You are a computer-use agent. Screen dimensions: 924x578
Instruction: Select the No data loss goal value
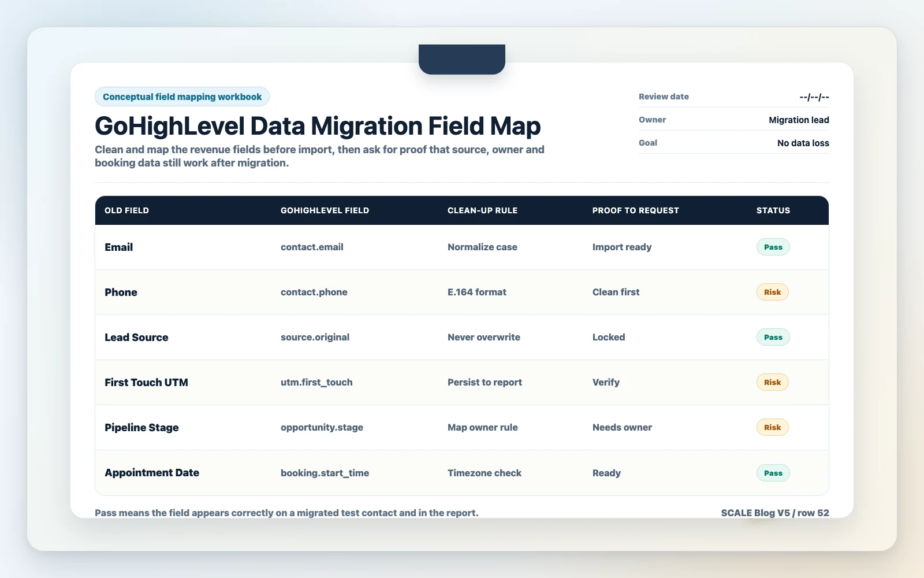point(803,143)
